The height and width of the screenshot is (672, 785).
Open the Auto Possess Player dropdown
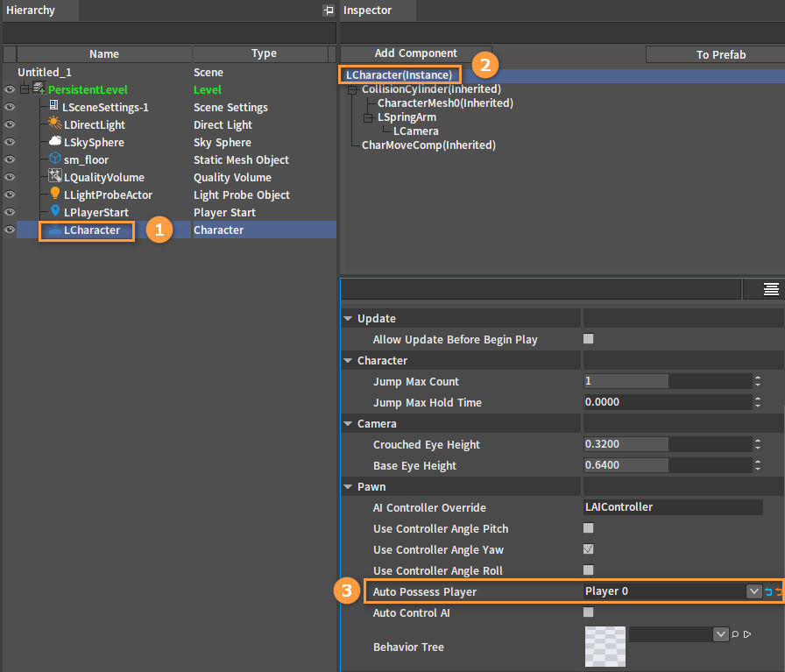753,592
